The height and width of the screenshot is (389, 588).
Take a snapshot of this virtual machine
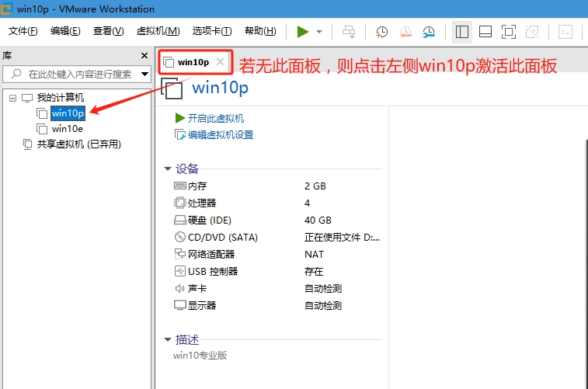pos(381,32)
